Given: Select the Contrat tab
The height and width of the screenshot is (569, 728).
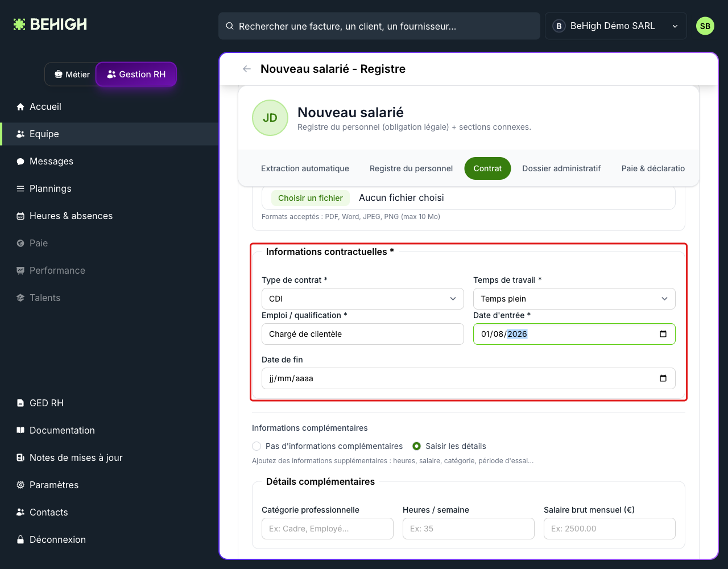Looking at the screenshot, I should click(487, 168).
